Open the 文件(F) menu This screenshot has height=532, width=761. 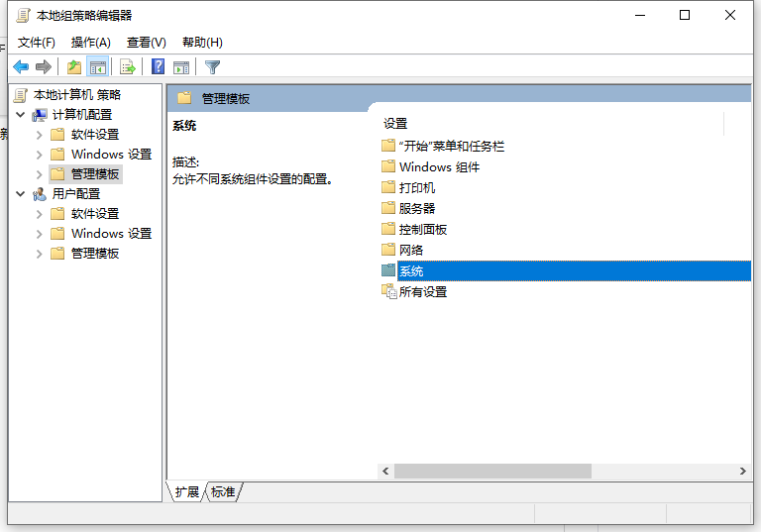point(37,43)
